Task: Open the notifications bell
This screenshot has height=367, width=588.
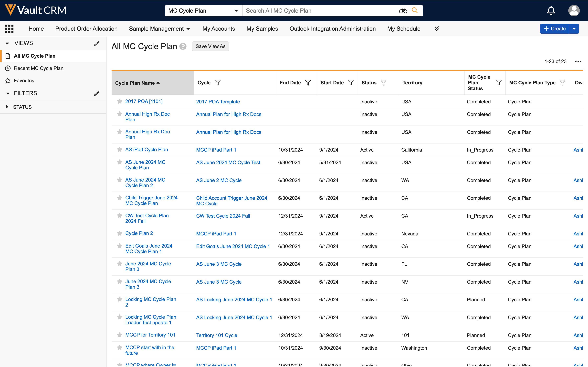Action: click(551, 11)
